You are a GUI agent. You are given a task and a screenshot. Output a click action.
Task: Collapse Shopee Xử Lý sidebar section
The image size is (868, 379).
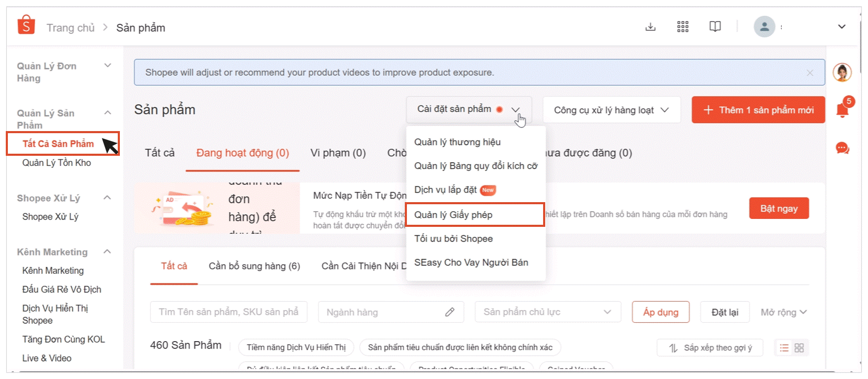pos(108,198)
